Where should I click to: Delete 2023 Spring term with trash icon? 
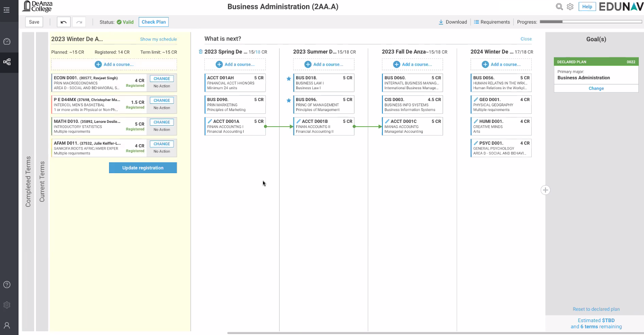click(x=200, y=52)
